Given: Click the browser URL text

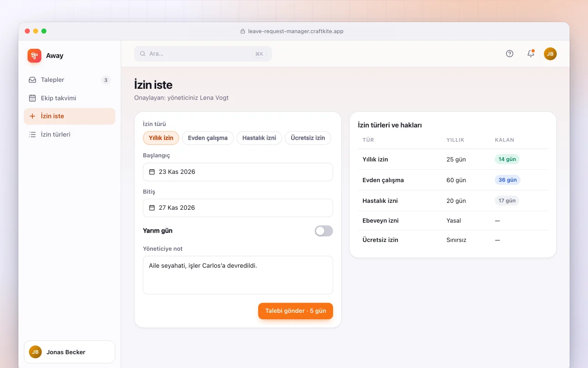Looking at the screenshot, I should (x=296, y=31).
